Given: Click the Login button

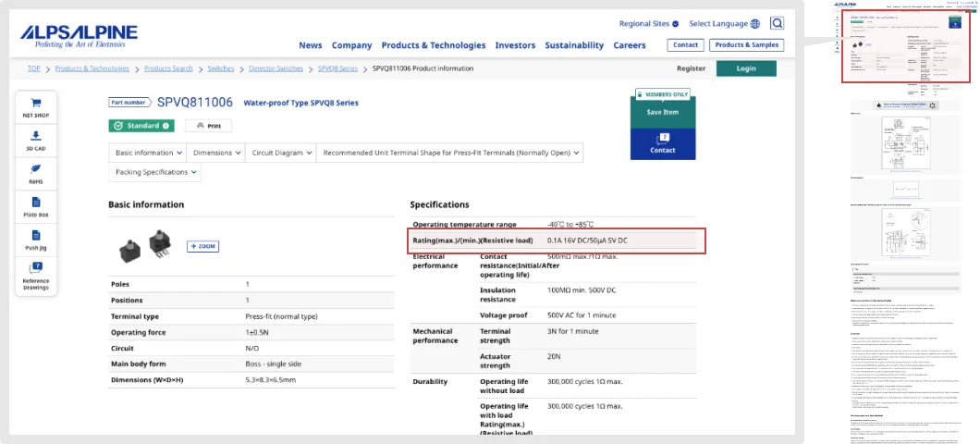Looking at the screenshot, I should point(746,68).
